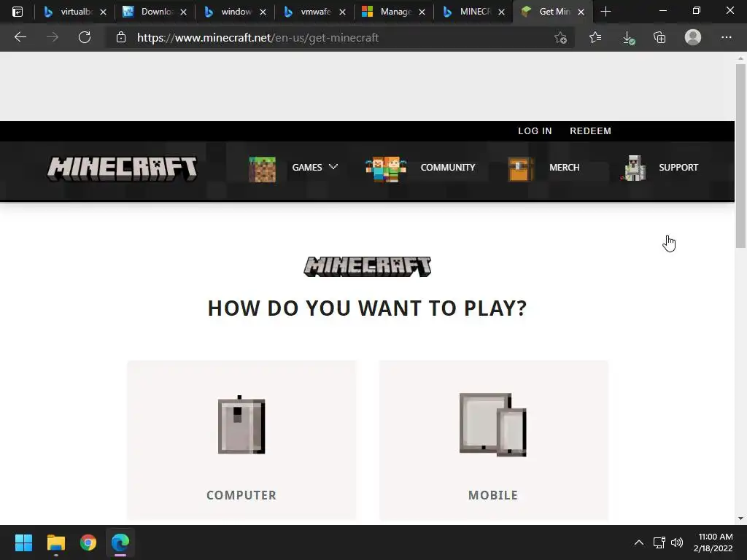
Task: Close the virtualbox tab
Action: point(103,12)
